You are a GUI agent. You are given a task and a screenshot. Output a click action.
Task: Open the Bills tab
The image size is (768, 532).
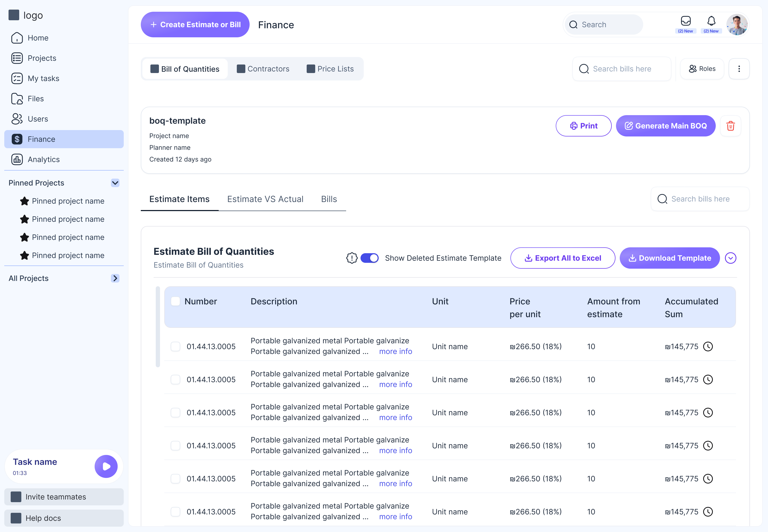329,199
